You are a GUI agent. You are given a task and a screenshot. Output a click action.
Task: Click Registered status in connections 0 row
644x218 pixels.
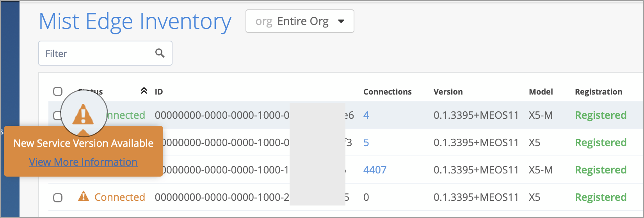[601, 197]
